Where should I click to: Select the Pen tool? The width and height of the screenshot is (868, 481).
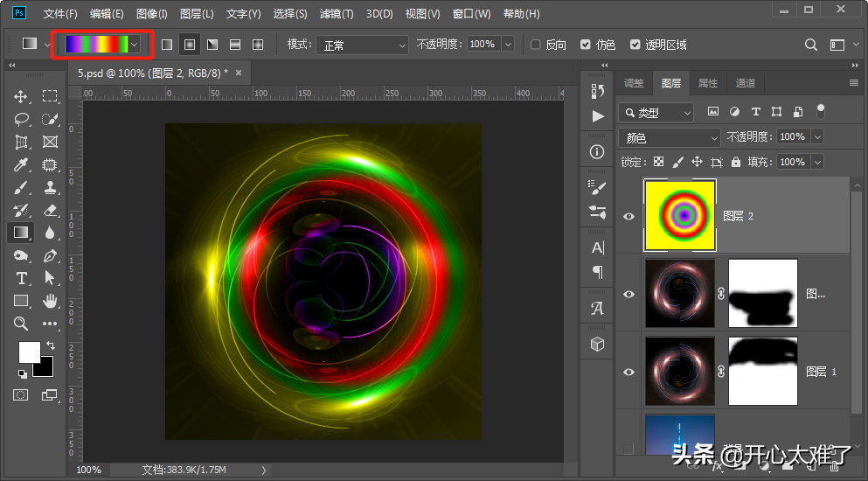pyautogui.click(x=50, y=255)
